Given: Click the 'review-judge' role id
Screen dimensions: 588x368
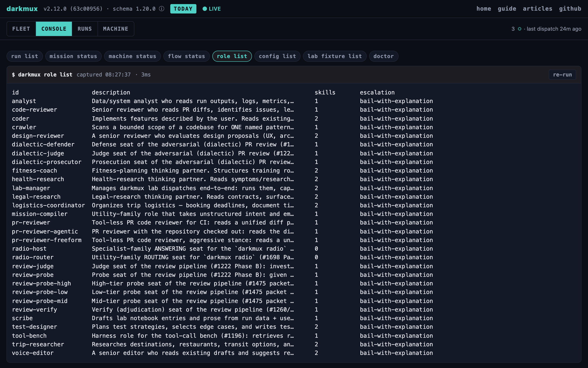Looking at the screenshot, I should coord(33,266).
